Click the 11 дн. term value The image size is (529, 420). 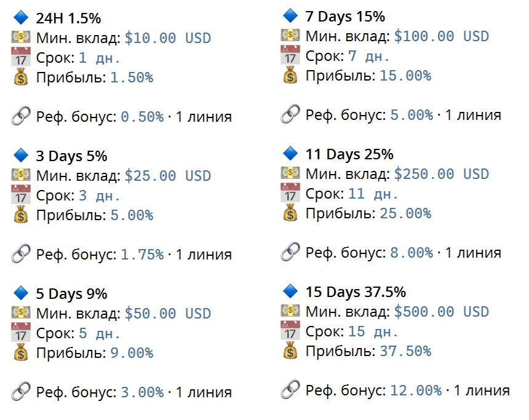tap(373, 194)
